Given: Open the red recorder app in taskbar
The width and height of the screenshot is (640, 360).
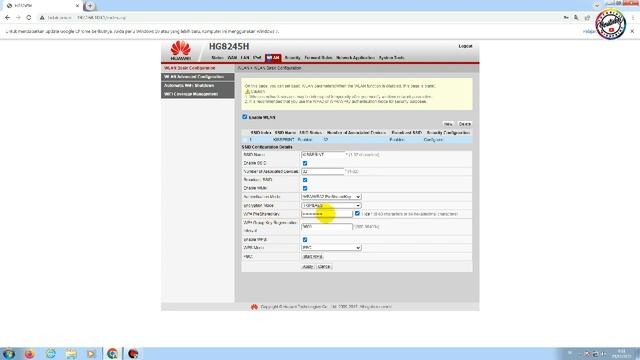Looking at the screenshot, I should [x=133, y=353].
